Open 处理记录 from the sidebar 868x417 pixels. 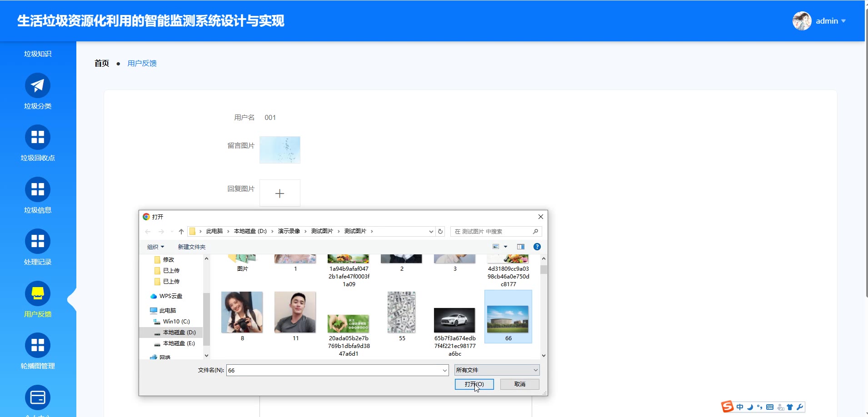pyautogui.click(x=37, y=241)
